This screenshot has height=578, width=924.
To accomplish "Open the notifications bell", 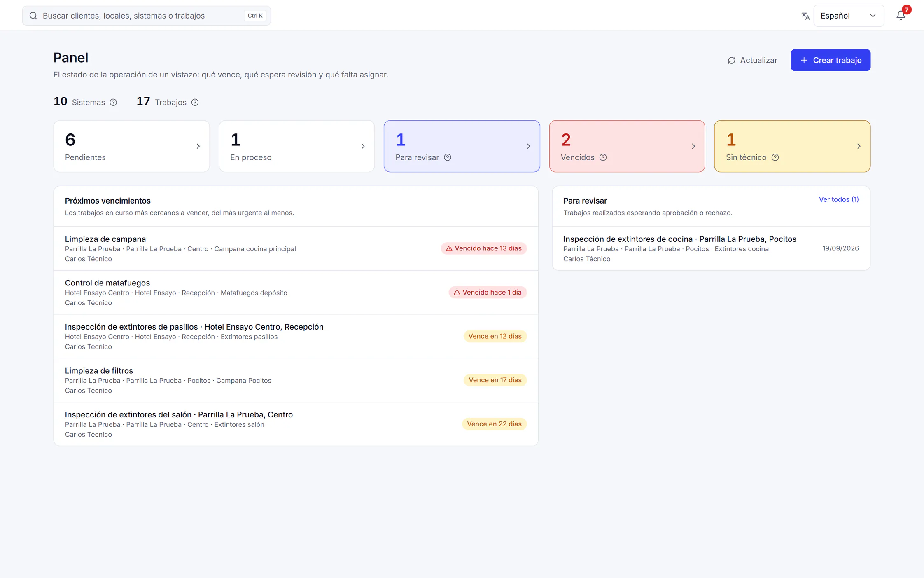I will [x=901, y=16].
